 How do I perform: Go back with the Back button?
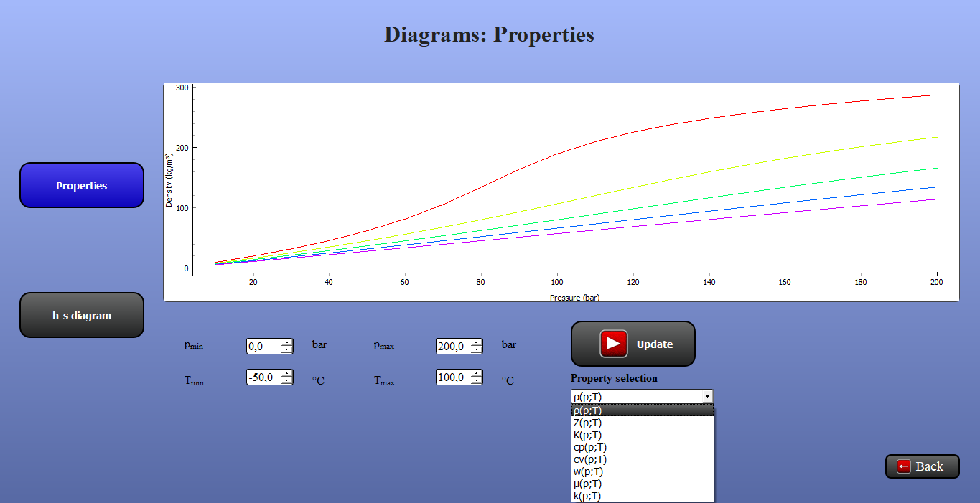click(x=923, y=466)
